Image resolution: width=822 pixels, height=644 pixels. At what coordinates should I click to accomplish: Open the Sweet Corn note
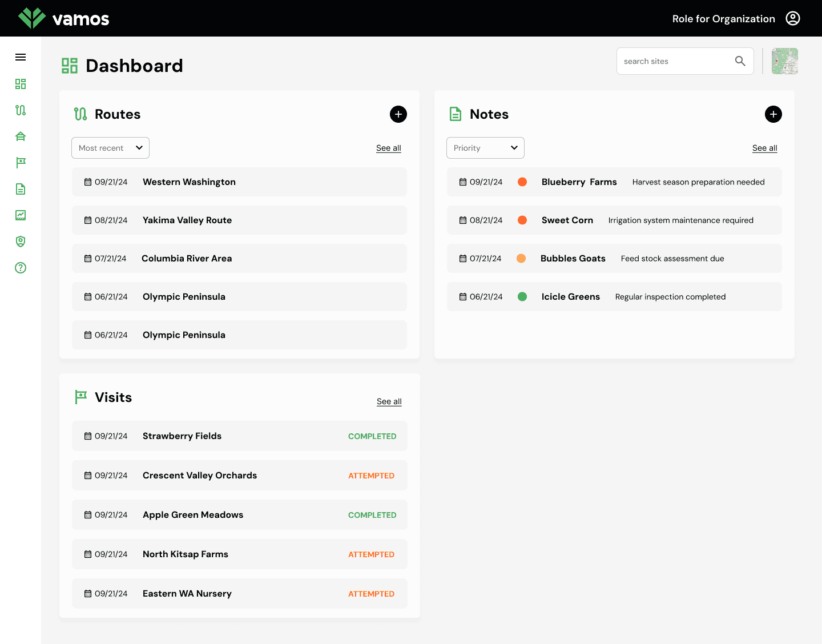[614, 220]
